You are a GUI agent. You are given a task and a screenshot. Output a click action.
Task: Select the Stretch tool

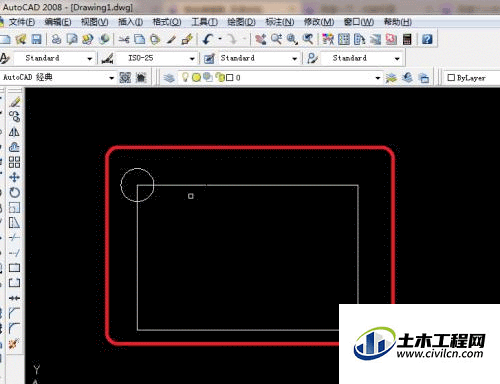pyautogui.click(x=14, y=223)
